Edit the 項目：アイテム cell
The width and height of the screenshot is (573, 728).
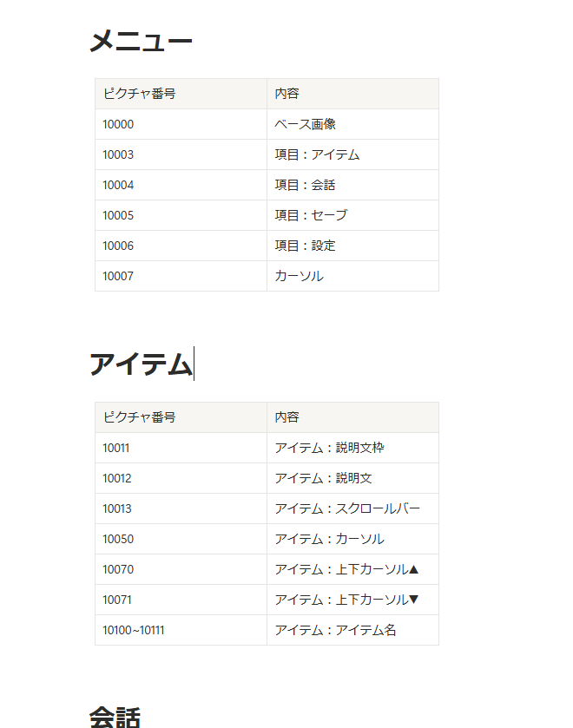point(352,154)
